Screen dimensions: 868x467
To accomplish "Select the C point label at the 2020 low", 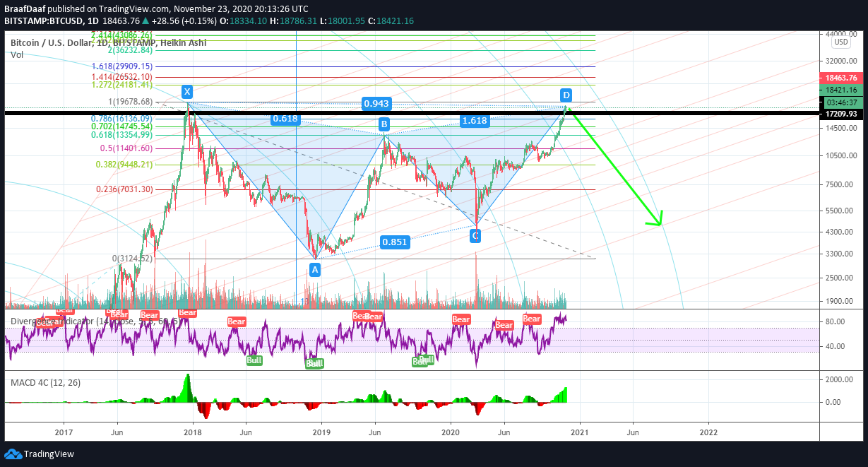I will [475, 235].
